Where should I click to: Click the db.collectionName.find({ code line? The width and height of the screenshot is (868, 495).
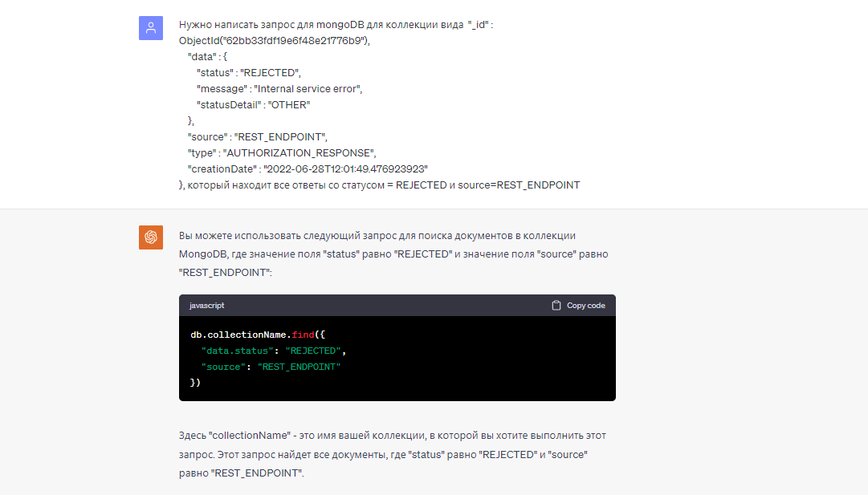[x=258, y=335]
